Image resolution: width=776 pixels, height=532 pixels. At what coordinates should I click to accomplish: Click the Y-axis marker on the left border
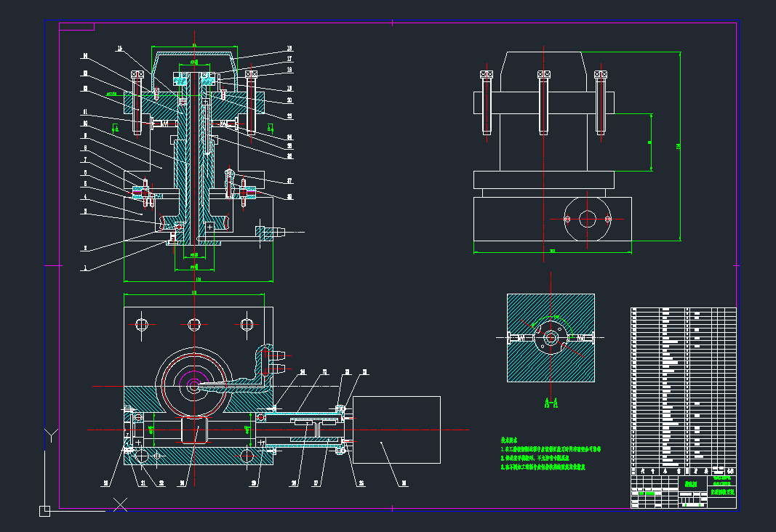49,435
